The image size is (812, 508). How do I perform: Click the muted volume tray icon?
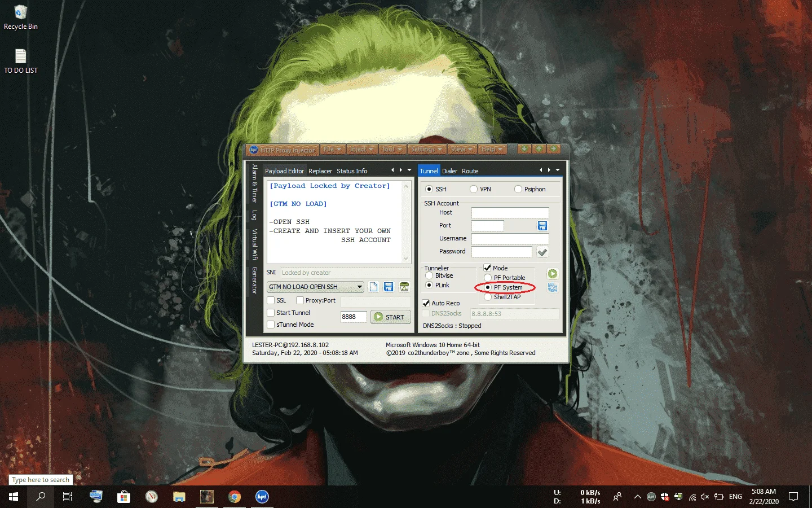(x=705, y=497)
